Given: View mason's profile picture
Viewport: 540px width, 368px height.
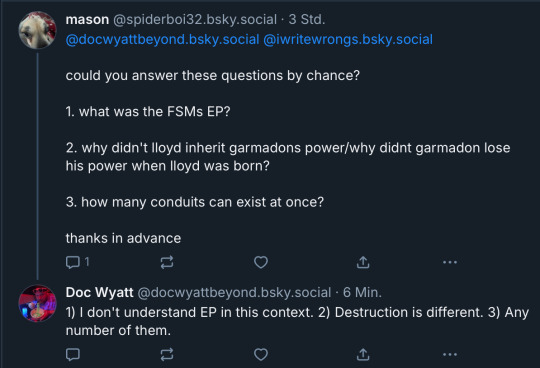Looking at the screenshot, I should click(37, 30).
